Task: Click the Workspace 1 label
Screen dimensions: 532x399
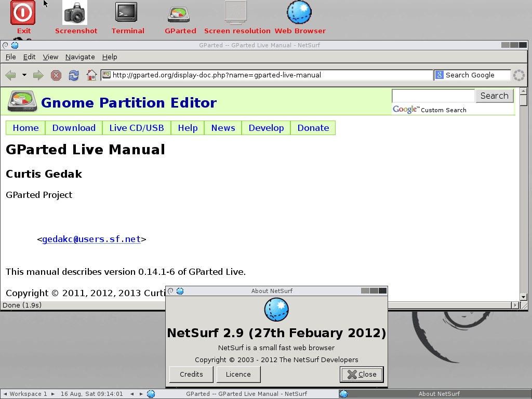Action: pos(28,394)
